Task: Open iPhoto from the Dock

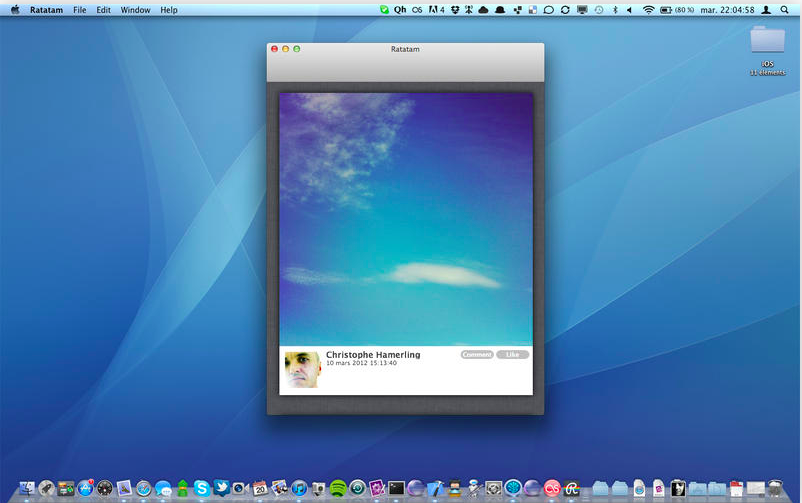Action: [279, 488]
